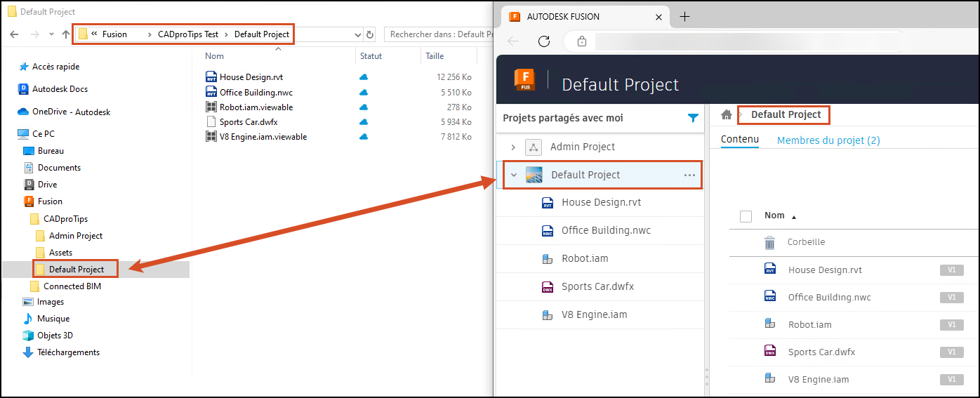
Task: Click the cloud status icon for Sports Car.dwfx
Action: (364, 122)
